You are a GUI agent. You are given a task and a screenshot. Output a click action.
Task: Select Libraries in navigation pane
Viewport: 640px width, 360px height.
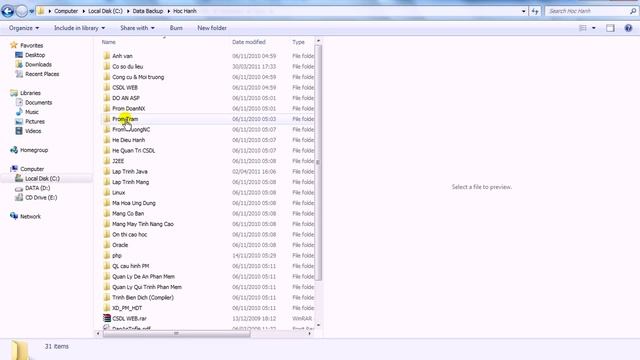click(30, 93)
